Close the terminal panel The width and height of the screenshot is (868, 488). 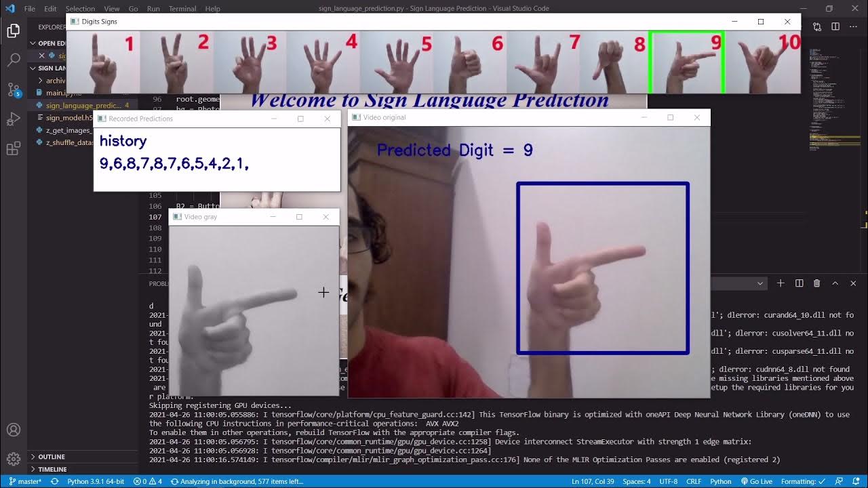[x=853, y=283]
